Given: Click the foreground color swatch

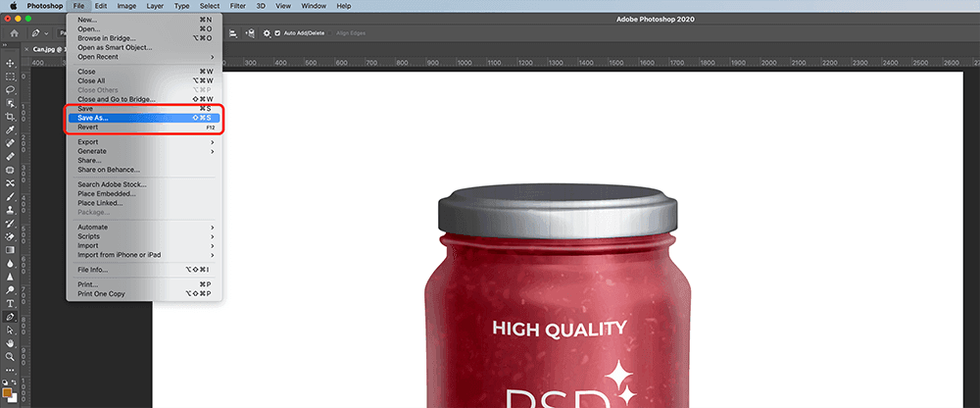Looking at the screenshot, I should click(x=8, y=392).
